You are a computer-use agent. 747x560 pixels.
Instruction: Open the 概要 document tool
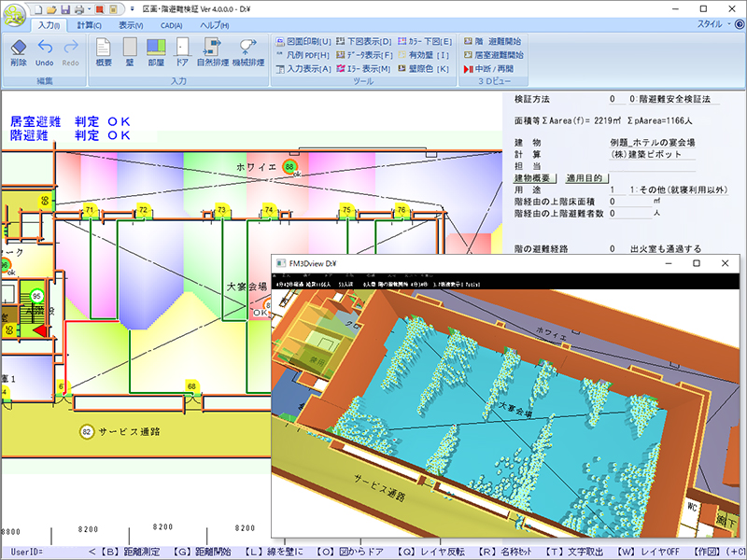point(105,52)
